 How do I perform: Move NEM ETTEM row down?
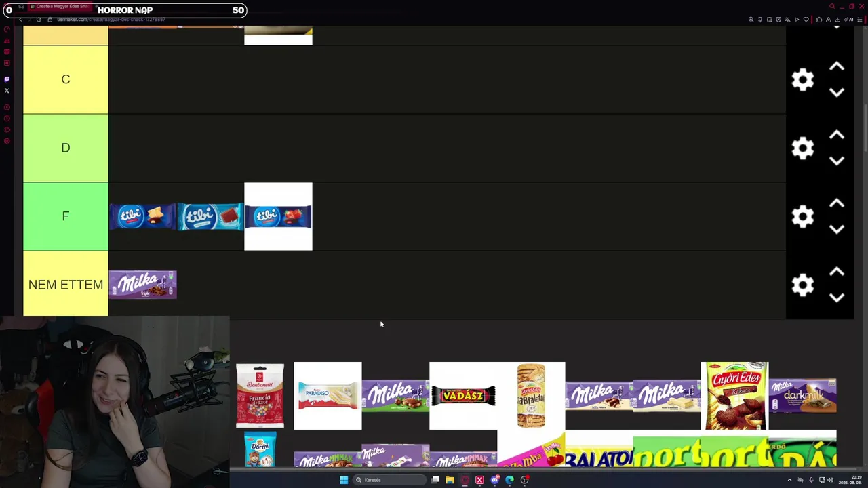click(837, 298)
